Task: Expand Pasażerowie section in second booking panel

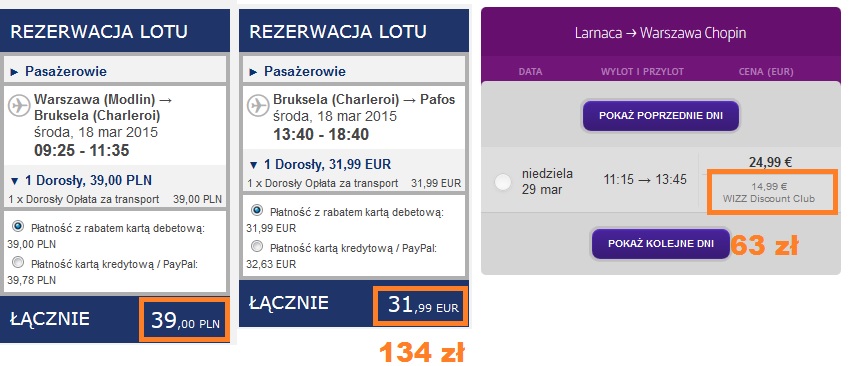Action: click(x=297, y=72)
